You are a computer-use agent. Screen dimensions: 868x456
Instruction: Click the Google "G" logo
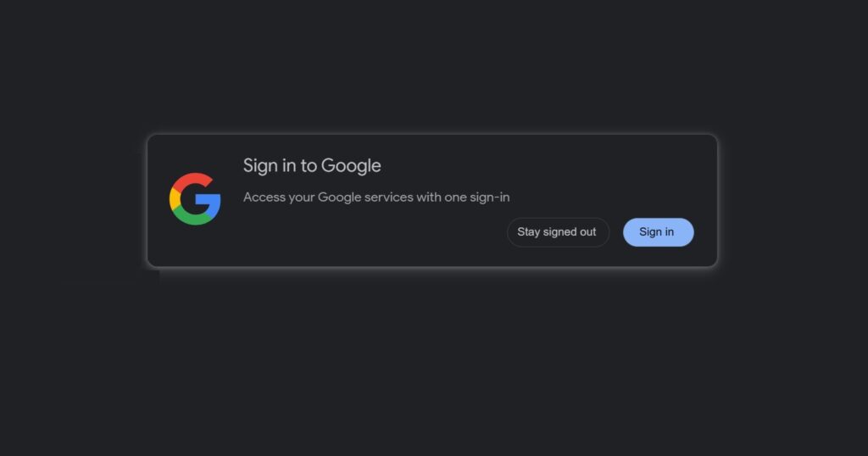pos(195,199)
